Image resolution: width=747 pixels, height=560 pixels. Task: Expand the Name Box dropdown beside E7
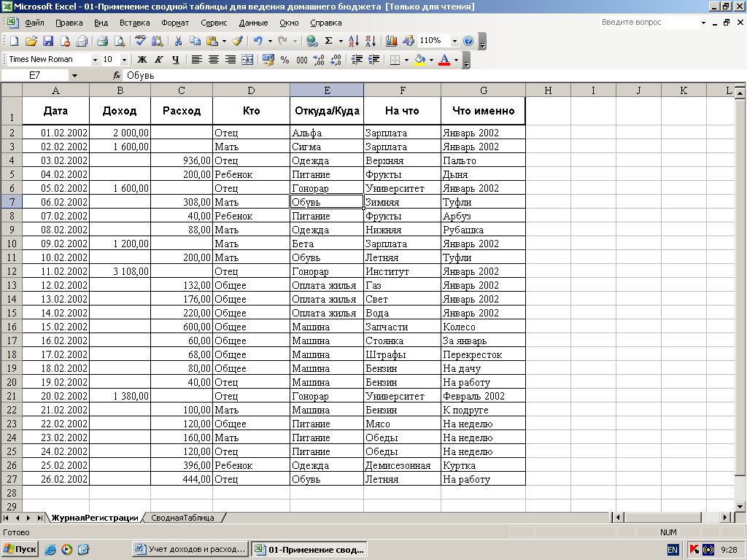click(74, 75)
